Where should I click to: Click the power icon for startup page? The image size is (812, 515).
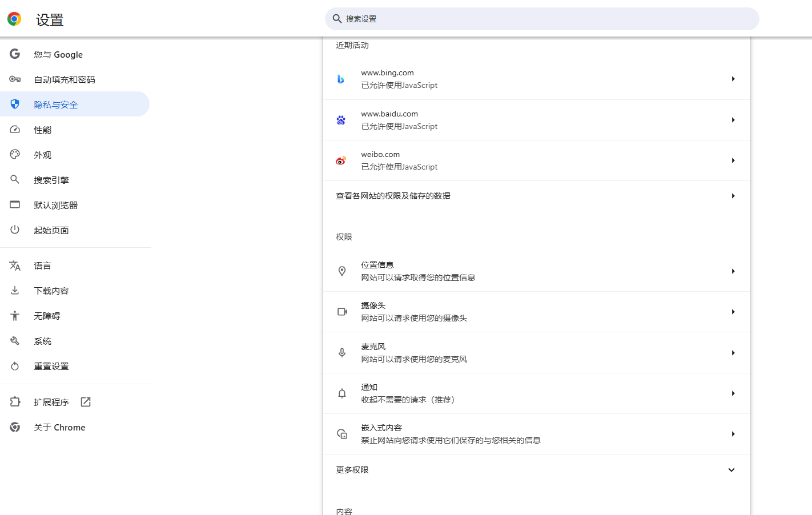coord(15,230)
